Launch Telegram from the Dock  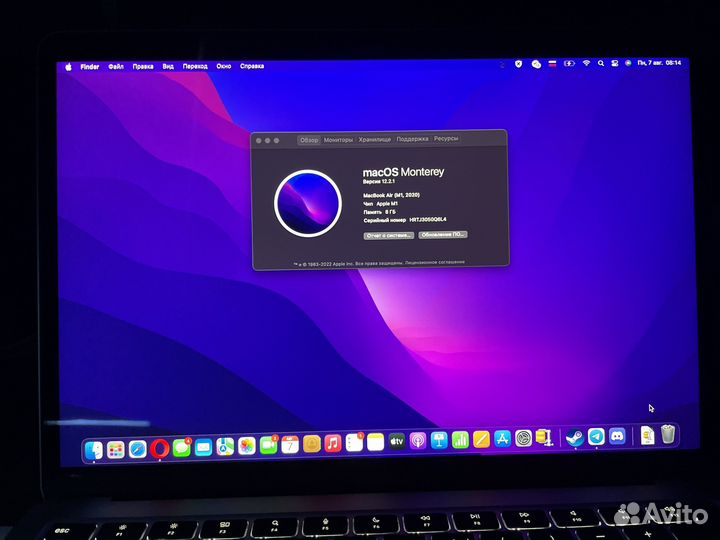[596, 436]
